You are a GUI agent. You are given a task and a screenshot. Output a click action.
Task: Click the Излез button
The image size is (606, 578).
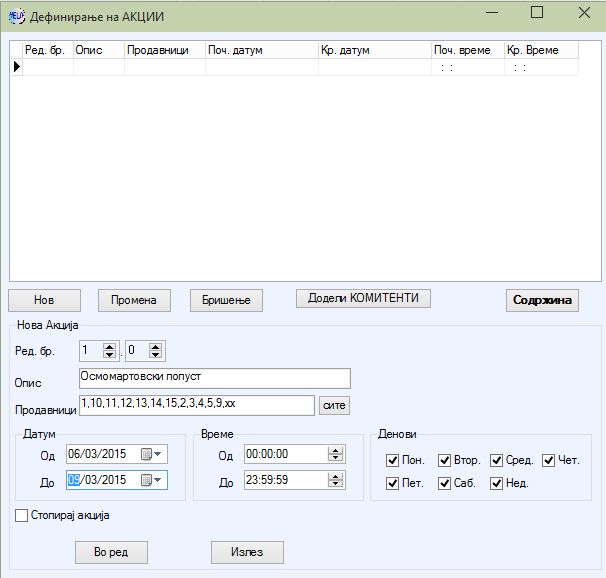point(247,552)
